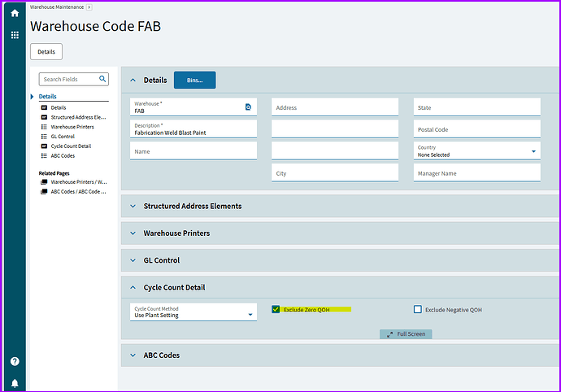Image resolution: width=561 pixels, height=392 pixels.
Task: Select GL Control in nav tree
Action: point(63,137)
